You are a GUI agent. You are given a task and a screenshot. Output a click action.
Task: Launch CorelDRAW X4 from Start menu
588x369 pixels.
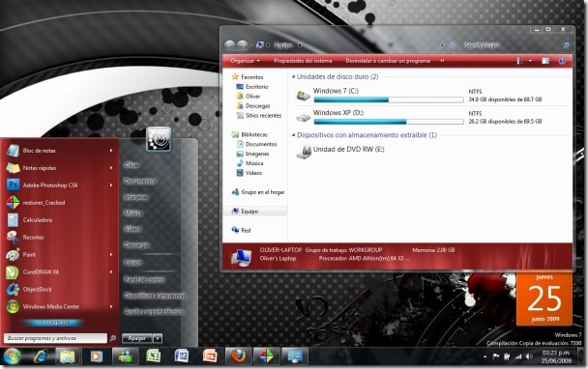pyautogui.click(x=58, y=272)
